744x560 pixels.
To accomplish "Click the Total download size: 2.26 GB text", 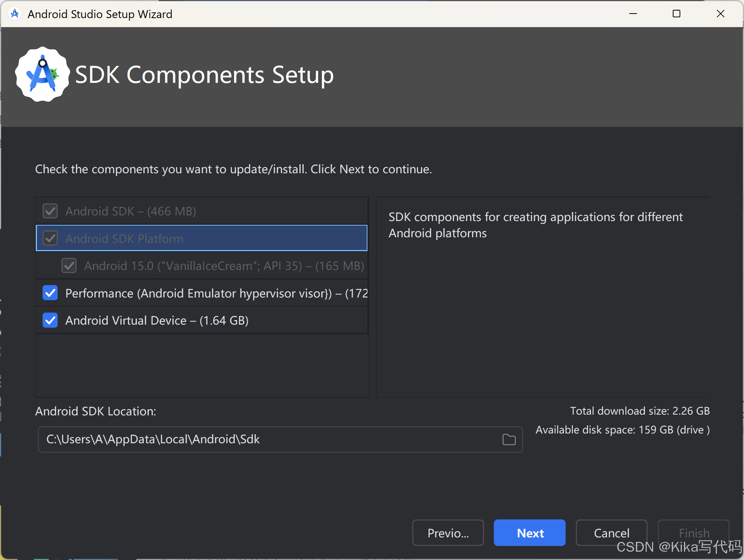I will click(640, 411).
